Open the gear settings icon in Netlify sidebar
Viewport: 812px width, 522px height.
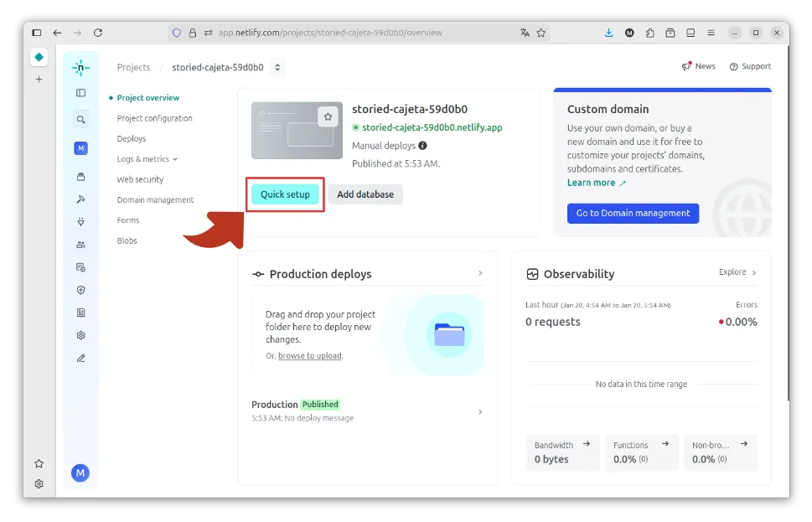point(80,335)
